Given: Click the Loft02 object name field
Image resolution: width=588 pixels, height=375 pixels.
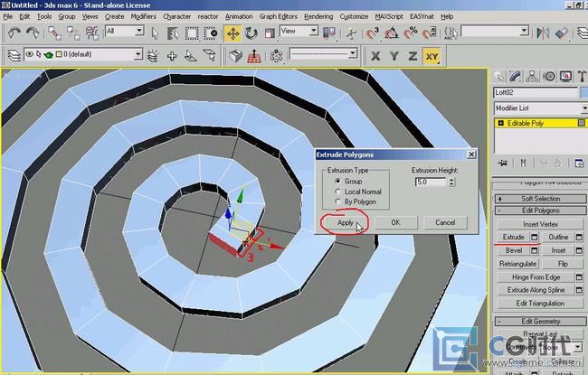Looking at the screenshot, I should point(536,92).
